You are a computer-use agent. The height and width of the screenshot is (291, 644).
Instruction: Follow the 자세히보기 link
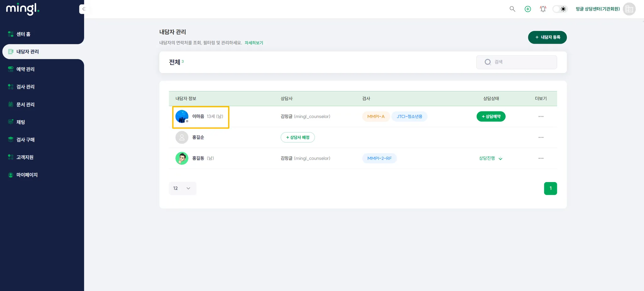[x=254, y=43]
